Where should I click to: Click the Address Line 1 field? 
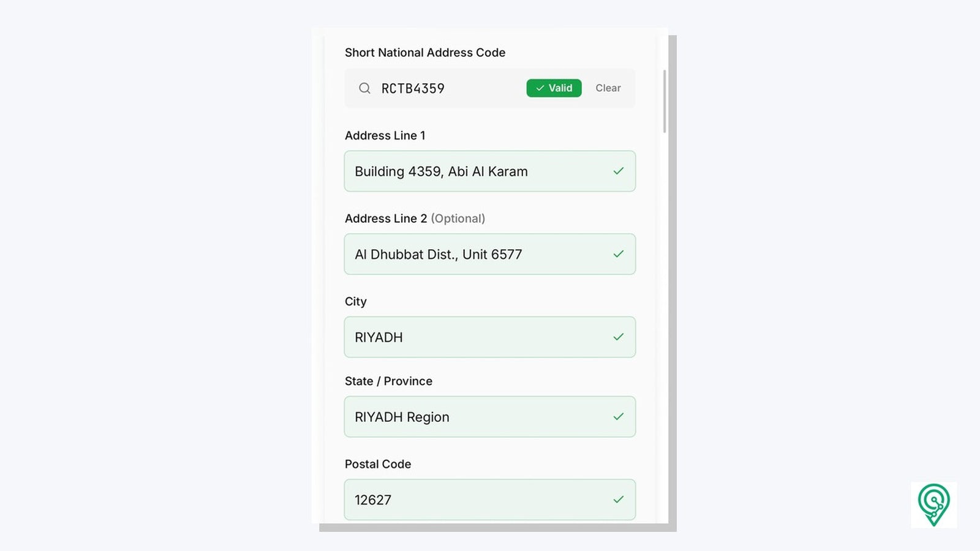[x=490, y=171]
